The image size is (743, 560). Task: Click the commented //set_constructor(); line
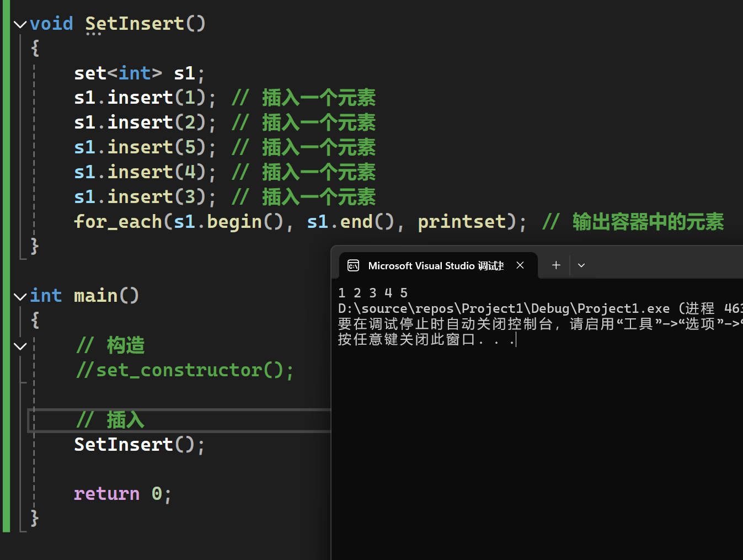(185, 370)
